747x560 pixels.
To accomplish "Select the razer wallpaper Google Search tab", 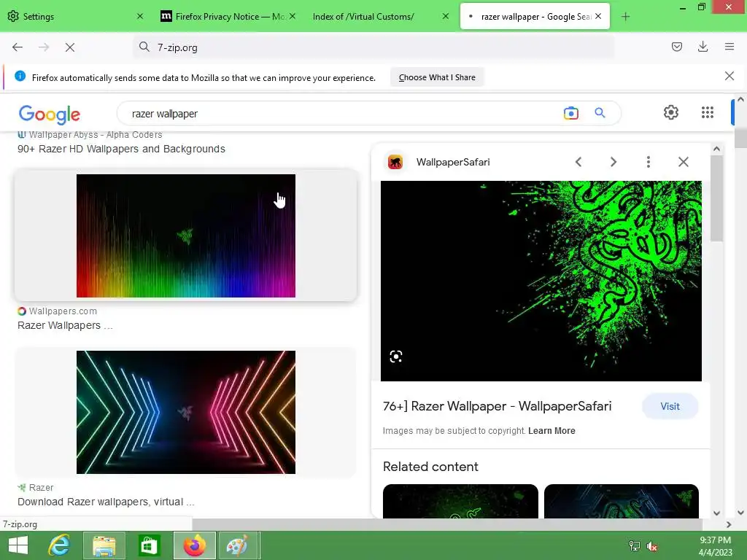I will pos(535,16).
